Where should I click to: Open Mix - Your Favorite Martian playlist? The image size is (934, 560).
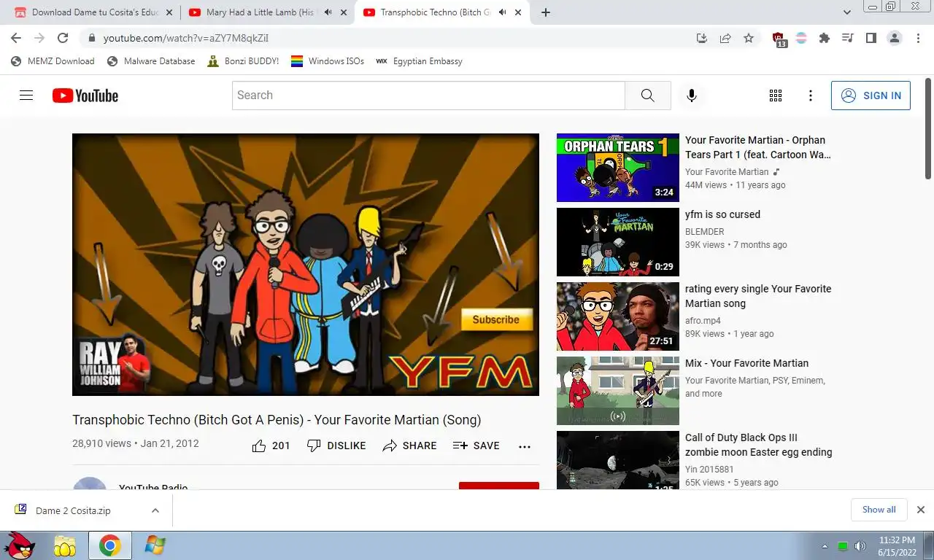(746, 363)
